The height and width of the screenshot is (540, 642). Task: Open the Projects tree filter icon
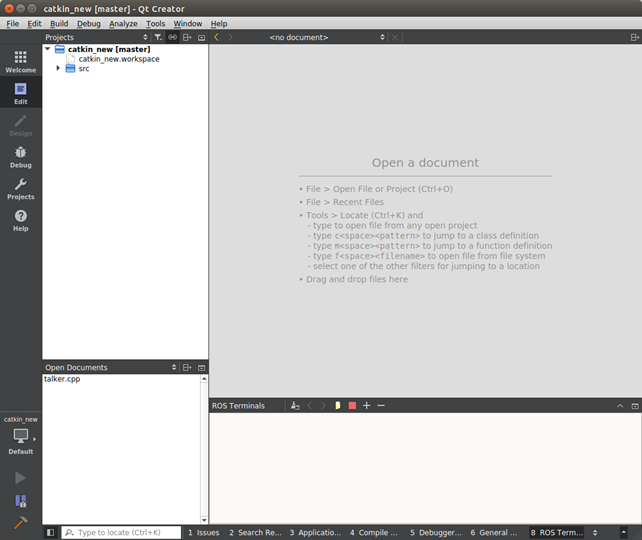click(x=158, y=37)
